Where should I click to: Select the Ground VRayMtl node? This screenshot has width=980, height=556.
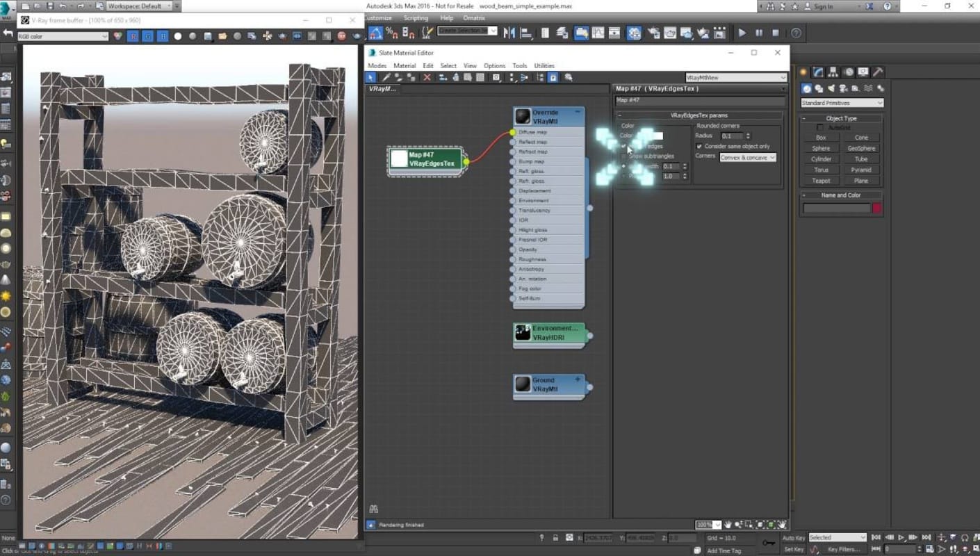[x=548, y=385]
